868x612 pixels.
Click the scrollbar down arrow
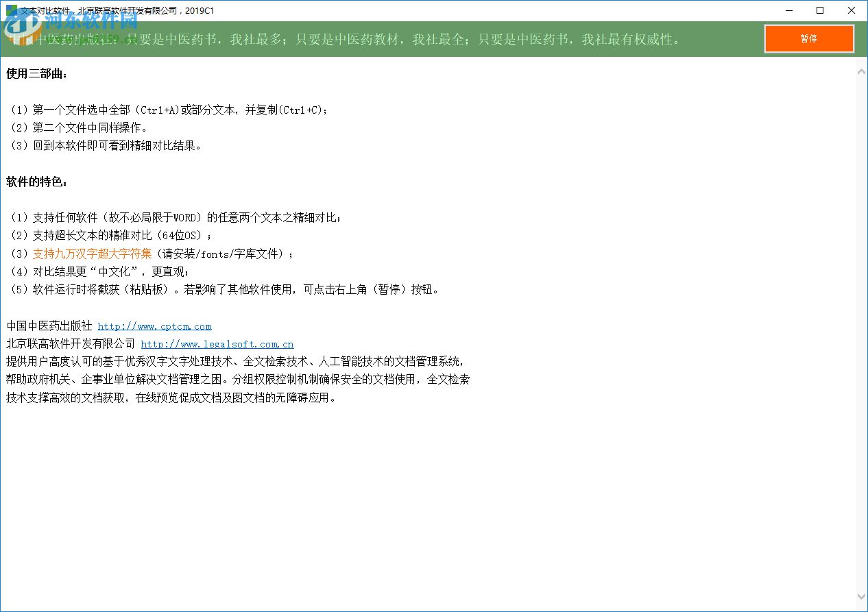coord(861,598)
